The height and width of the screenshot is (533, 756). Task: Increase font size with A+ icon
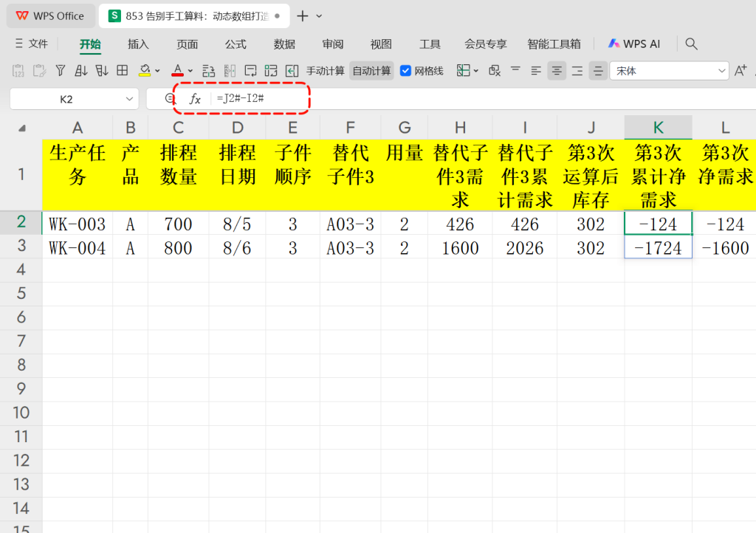coord(740,71)
